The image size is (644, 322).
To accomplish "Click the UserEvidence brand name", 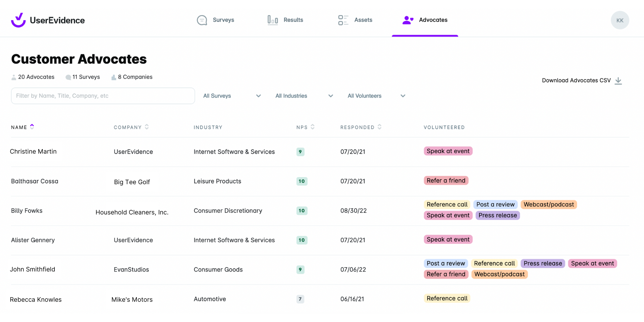I will click(x=57, y=20).
